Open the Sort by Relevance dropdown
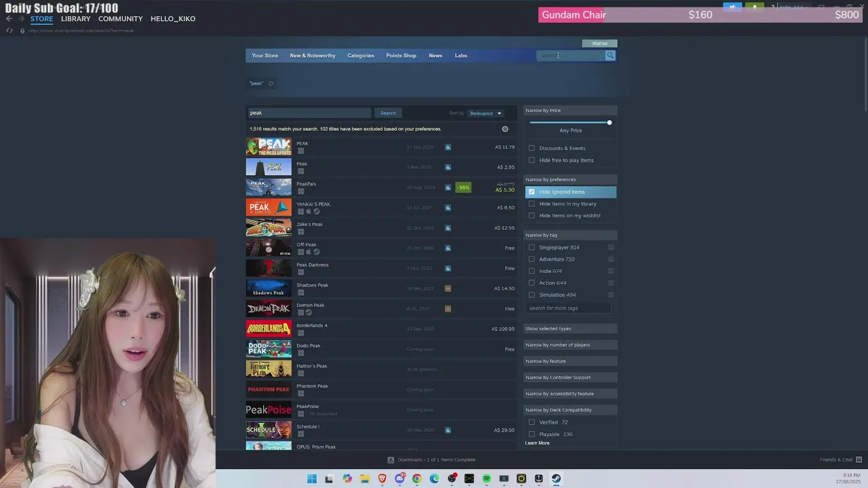The height and width of the screenshot is (488, 868). click(486, 113)
